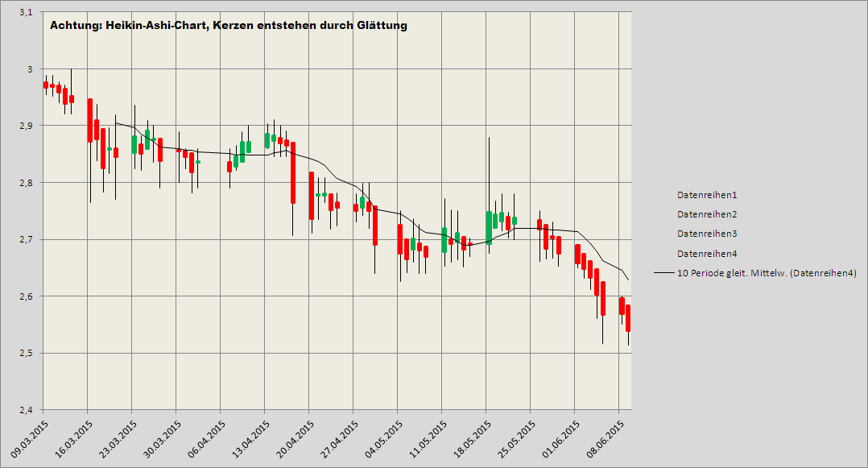
Task: Select legend entry Datenreihen2
Action: 707,214
